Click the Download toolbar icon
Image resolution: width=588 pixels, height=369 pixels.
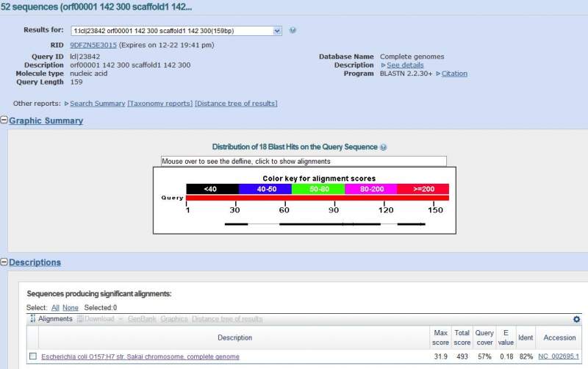coord(80,319)
